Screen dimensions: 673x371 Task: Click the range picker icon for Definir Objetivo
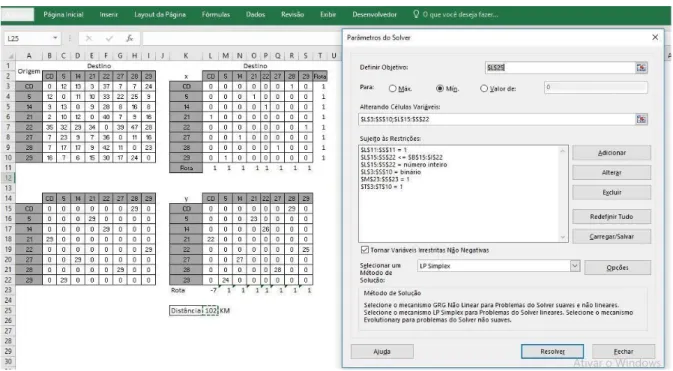pos(641,67)
